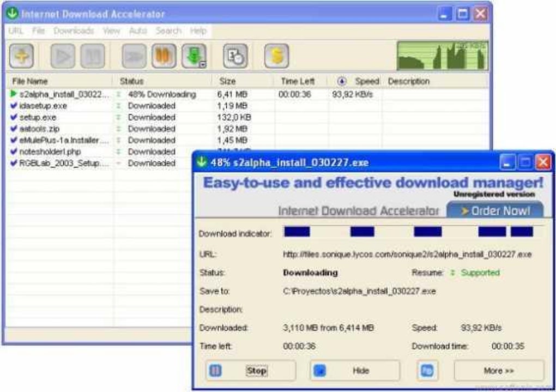The width and height of the screenshot is (556, 392).
Task: Click the blue checkmark beside eMulePlus-1a.Installer
Action: [x=14, y=140]
